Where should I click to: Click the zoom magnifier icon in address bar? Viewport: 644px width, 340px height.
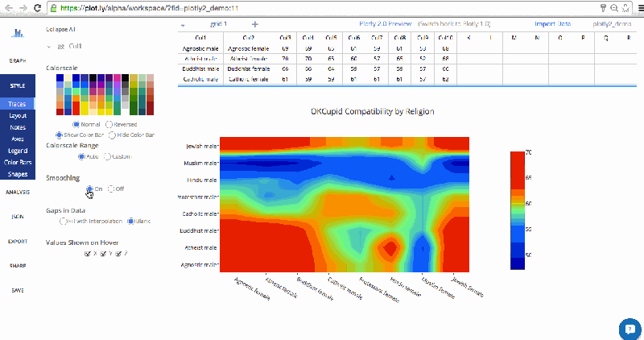pos(614,8)
